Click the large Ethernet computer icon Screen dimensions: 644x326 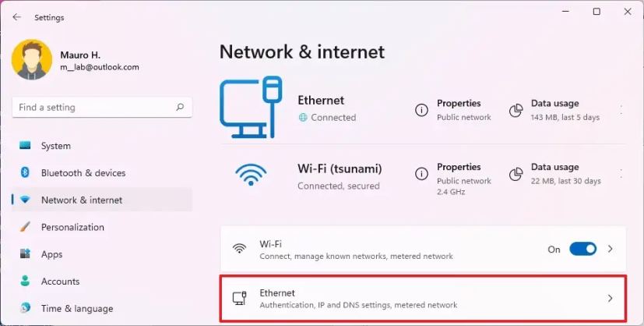click(251, 107)
